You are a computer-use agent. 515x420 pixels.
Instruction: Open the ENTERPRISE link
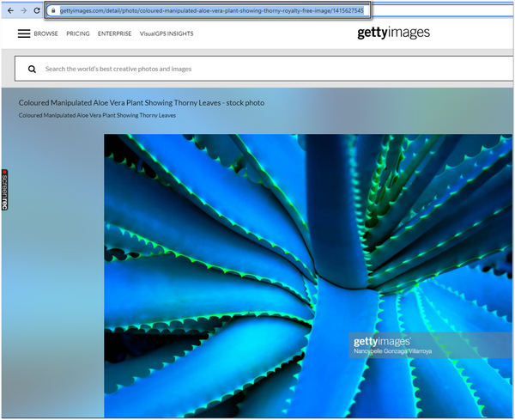coord(115,33)
